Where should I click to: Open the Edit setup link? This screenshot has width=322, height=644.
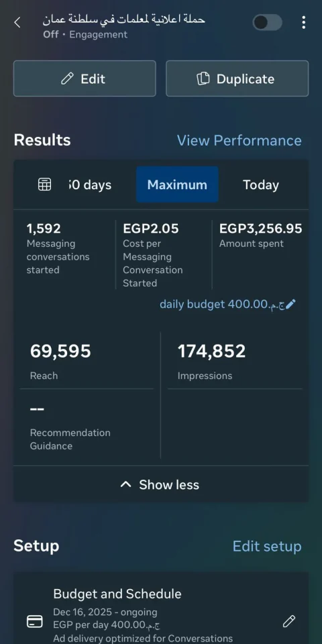(267, 546)
